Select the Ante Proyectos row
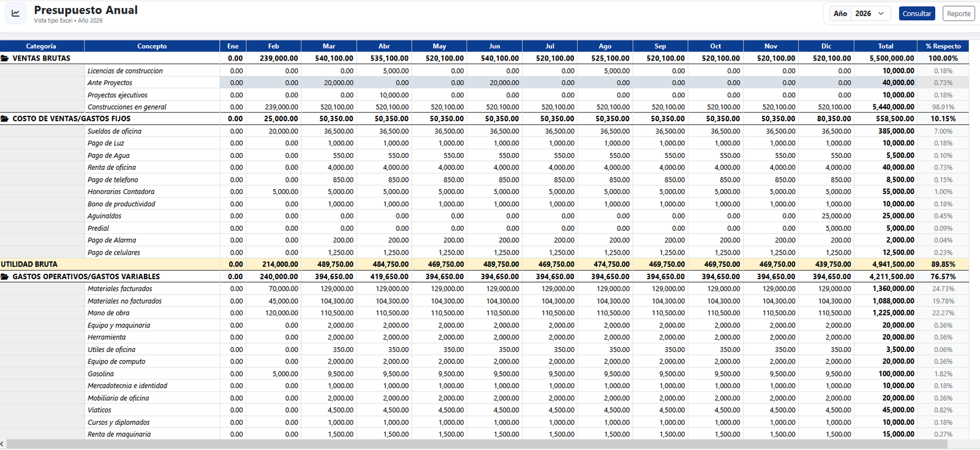The image size is (980, 450). [484, 83]
